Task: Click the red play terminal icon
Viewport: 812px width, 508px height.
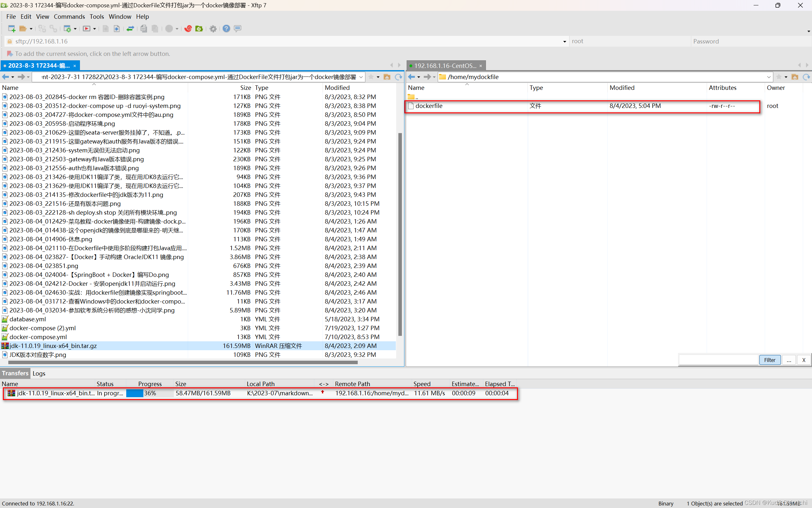Action: 87,29
